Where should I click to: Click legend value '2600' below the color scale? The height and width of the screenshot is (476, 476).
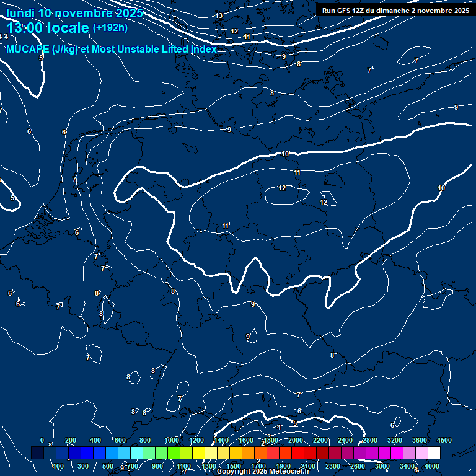358,466
